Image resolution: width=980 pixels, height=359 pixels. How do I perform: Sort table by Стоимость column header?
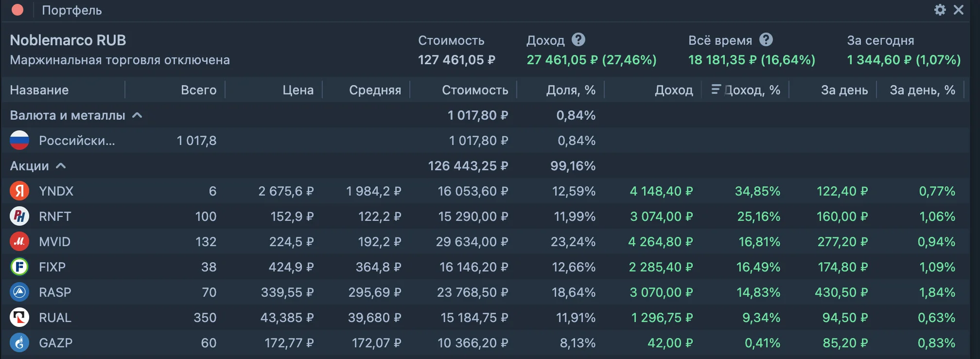(475, 90)
